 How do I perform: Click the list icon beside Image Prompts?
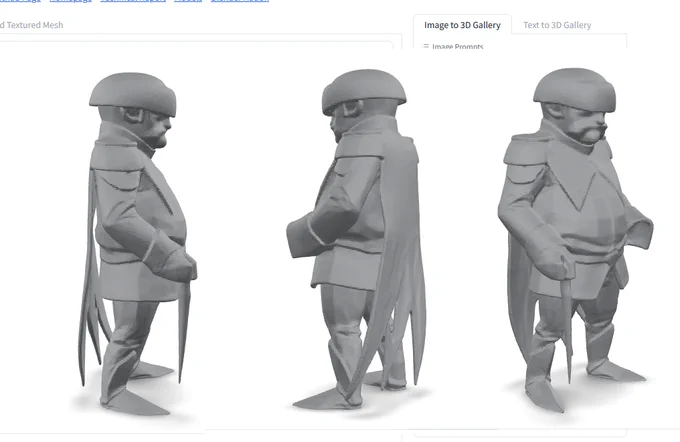(x=426, y=46)
